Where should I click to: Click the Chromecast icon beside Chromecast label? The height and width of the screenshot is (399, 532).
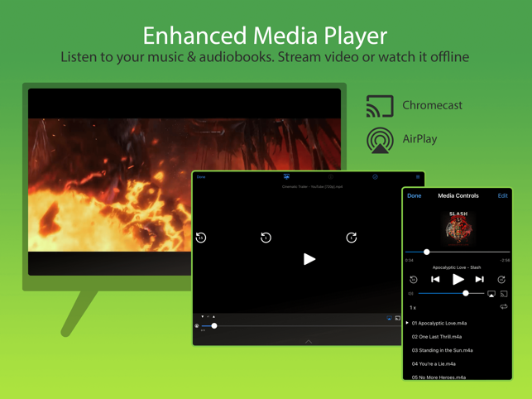click(x=380, y=106)
